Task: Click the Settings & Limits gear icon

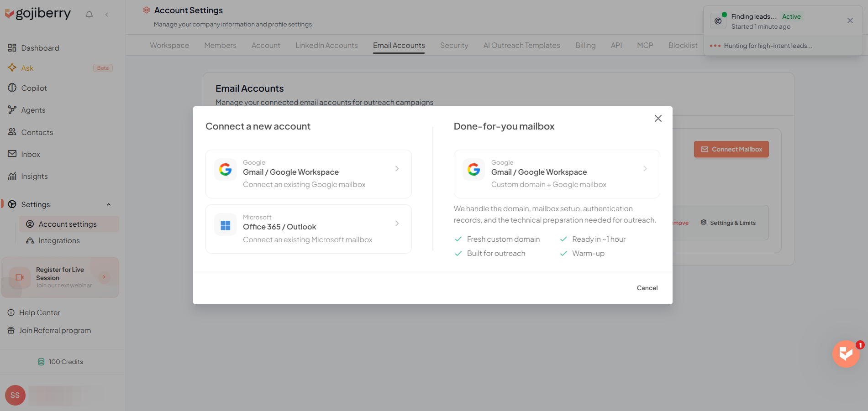Action: point(704,222)
